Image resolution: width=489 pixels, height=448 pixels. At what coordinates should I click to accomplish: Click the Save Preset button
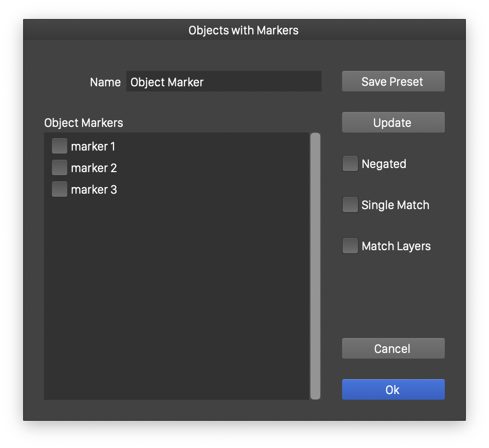pyautogui.click(x=393, y=82)
